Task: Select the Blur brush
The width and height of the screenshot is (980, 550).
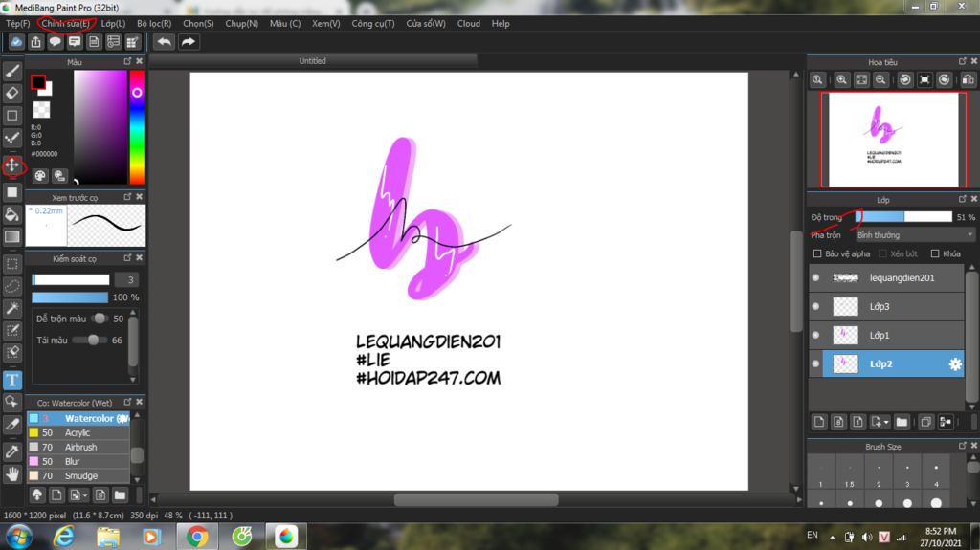Action: 78,461
